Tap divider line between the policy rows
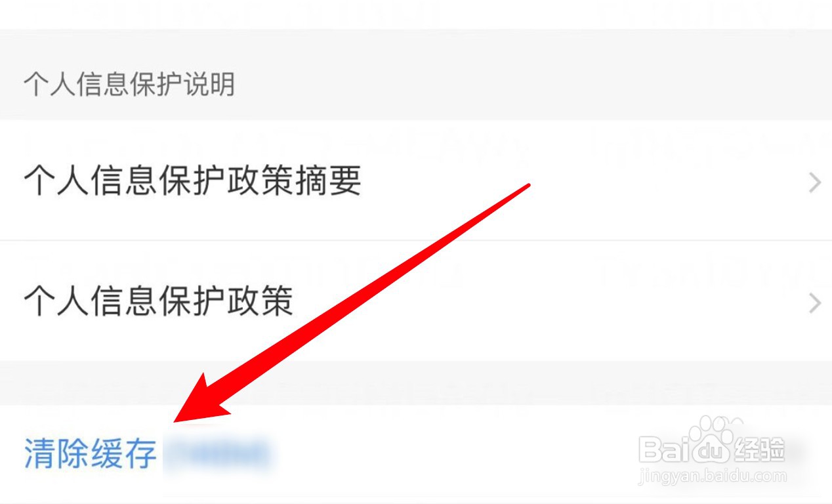The height and width of the screenshot is (504, 832). tap(416, 240)
